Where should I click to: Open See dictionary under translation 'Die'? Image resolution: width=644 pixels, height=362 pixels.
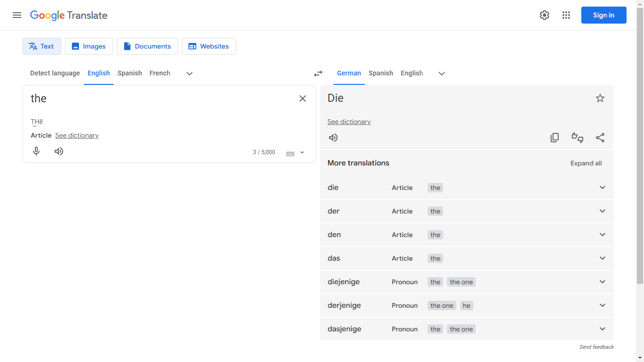(x=349, y=122)
